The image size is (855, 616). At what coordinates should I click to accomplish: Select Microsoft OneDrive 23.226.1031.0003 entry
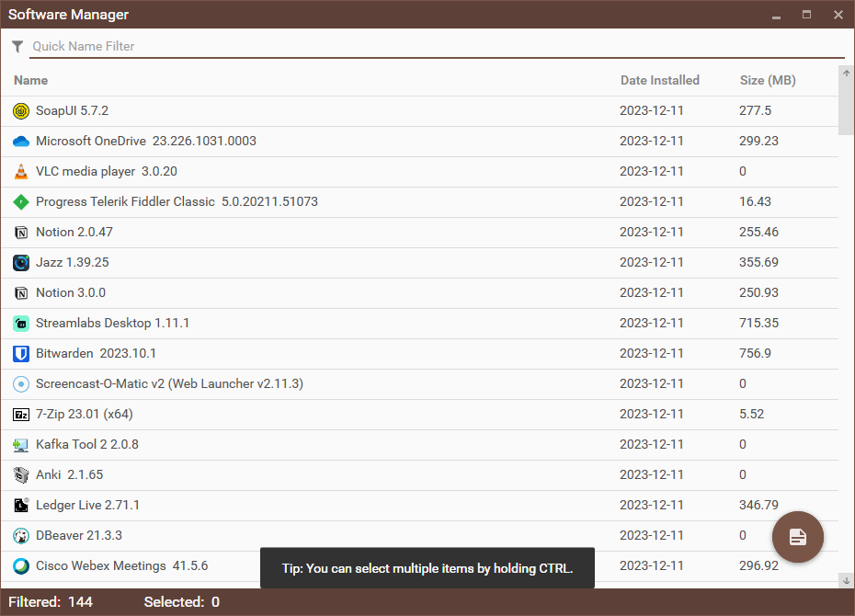145,142
